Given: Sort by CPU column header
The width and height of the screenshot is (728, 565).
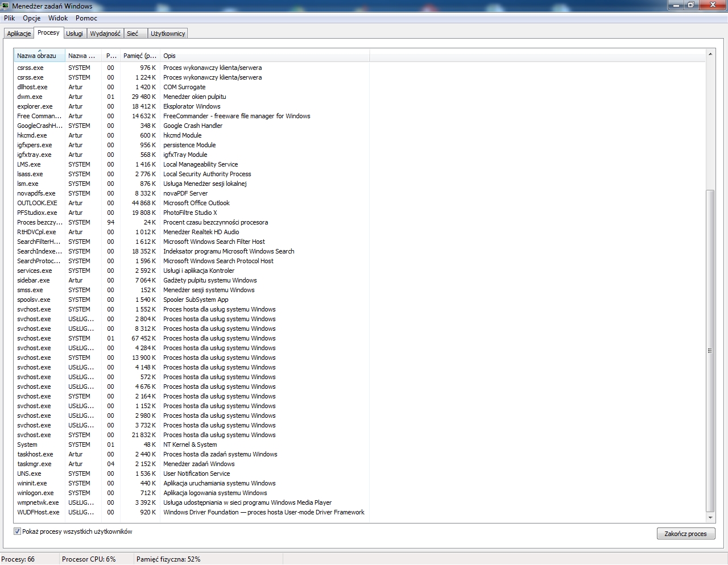Looking at the screenshot, I should coord(111,56).
